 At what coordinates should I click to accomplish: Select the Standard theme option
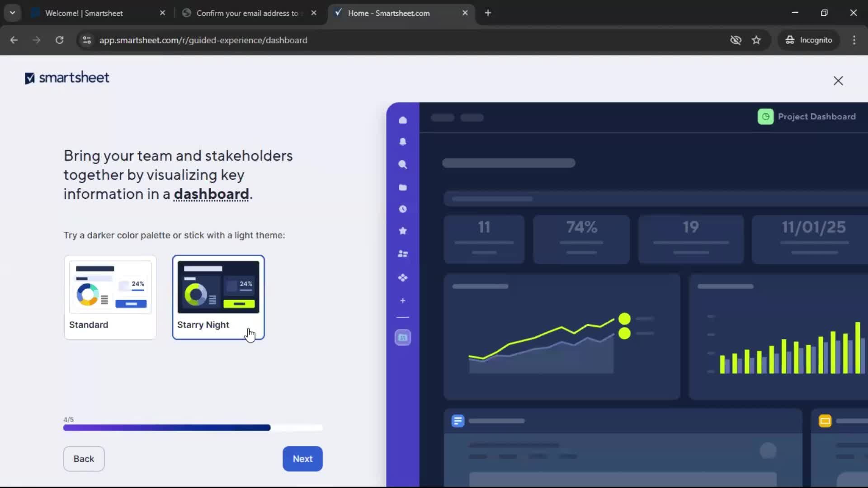[x=110, y=297]
